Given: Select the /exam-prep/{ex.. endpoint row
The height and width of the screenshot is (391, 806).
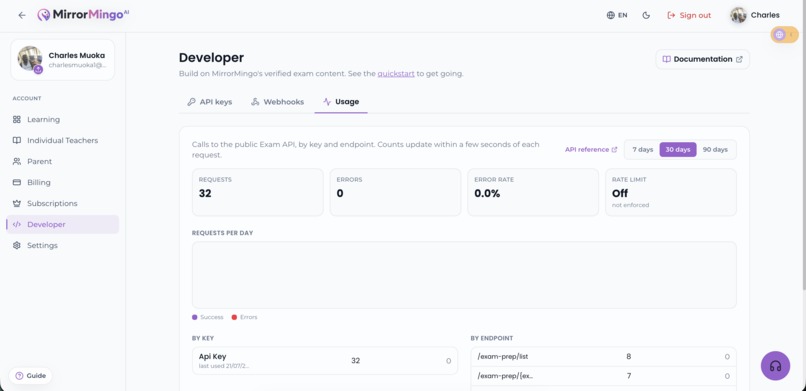Looking at the screenshot, I should click(x=603, y=376).
